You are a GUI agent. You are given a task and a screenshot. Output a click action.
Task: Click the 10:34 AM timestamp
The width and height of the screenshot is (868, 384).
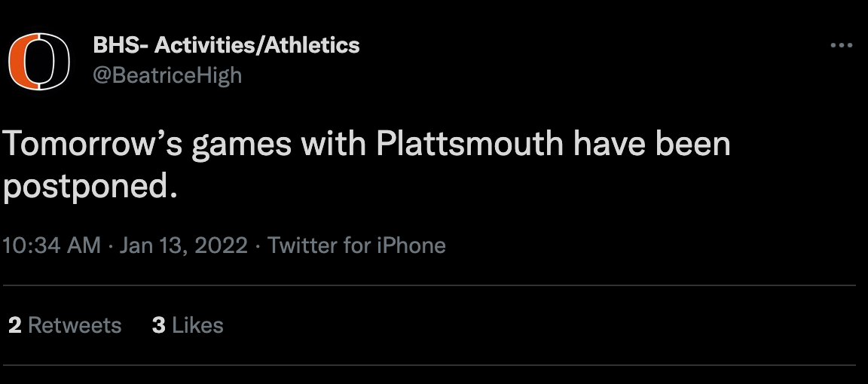[52, 245]
